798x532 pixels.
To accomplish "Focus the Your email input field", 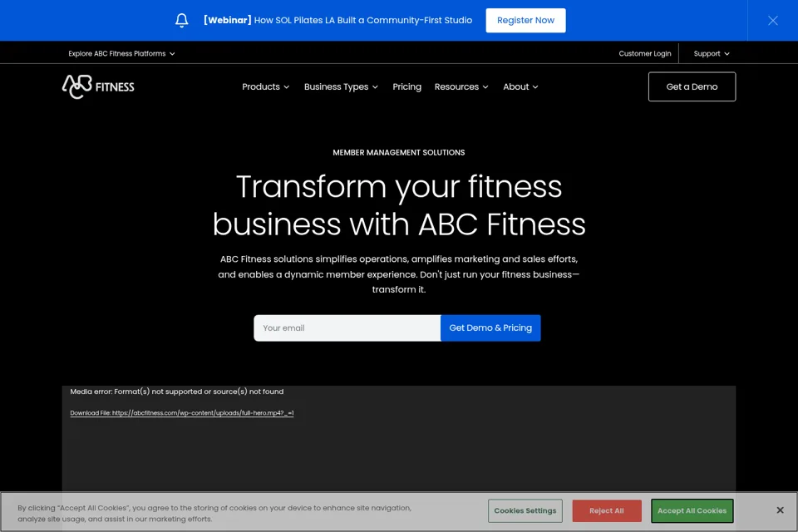I will [347, 328].
